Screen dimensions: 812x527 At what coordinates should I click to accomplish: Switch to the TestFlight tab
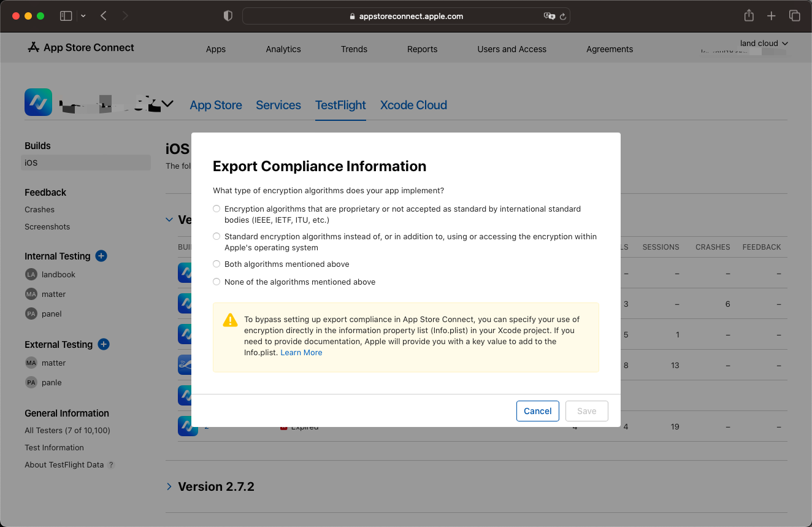340,105
